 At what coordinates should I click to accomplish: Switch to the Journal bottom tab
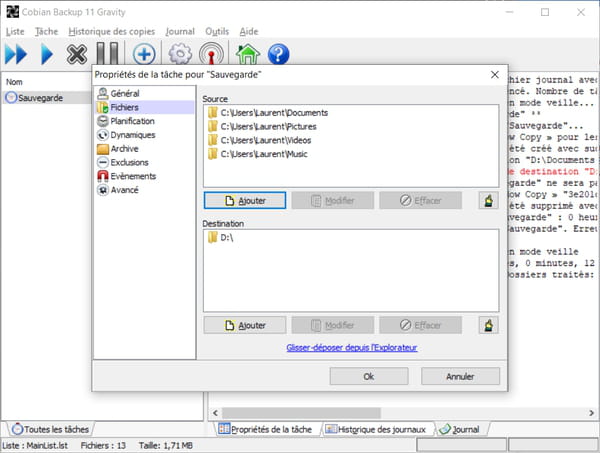[460, 429]
